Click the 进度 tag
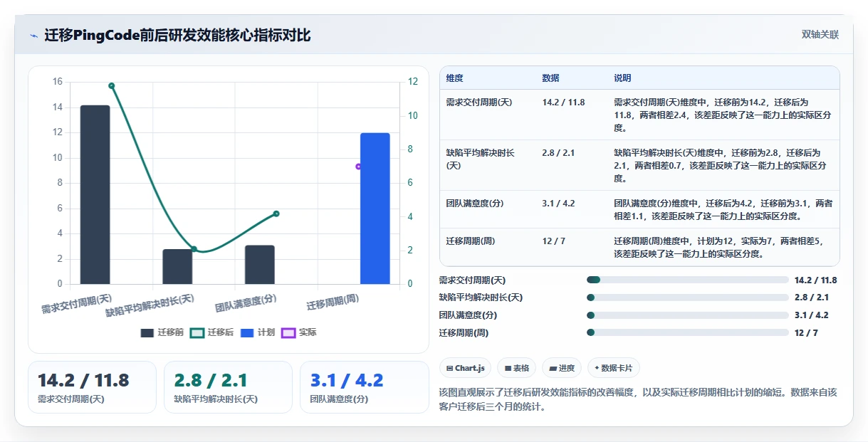The width and height of the screenshot is (868, 442). (562, 368)
